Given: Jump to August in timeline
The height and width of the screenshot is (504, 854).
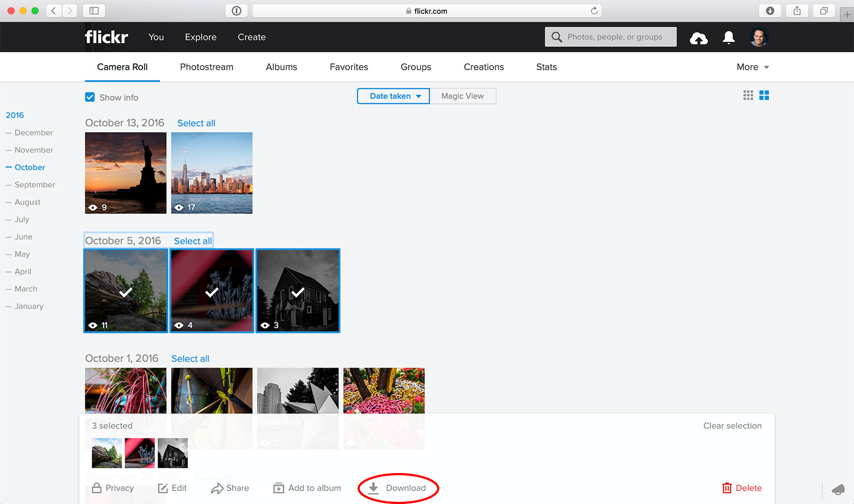Looking at the screenshot, I should coord(27,202).
